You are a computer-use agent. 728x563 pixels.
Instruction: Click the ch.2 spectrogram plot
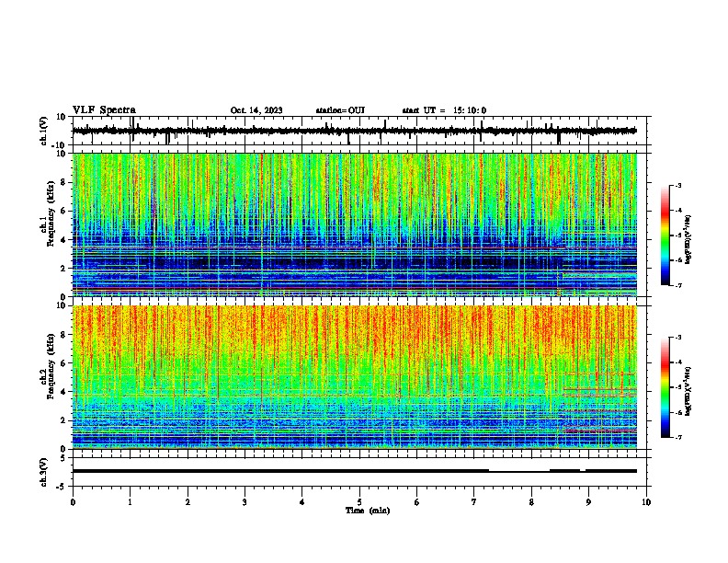355,377
